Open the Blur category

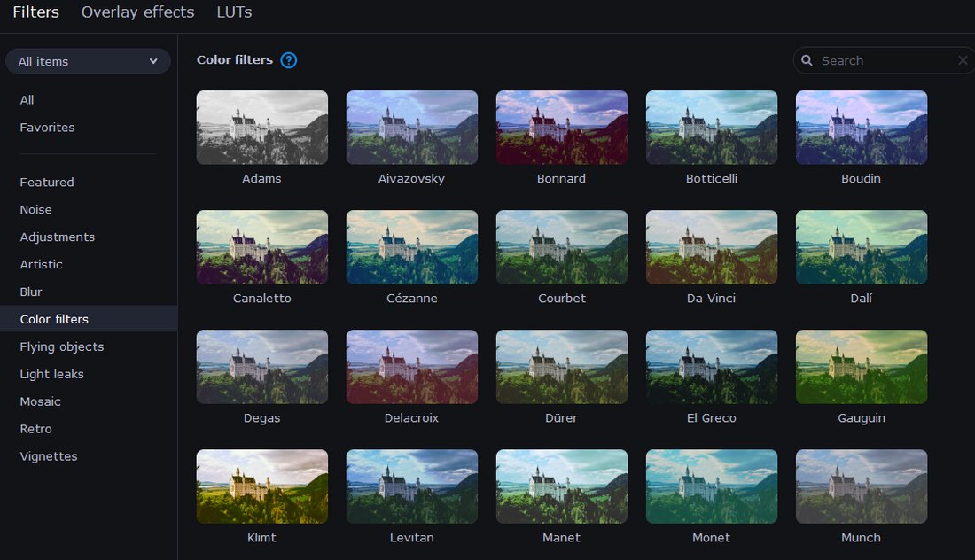30,292
